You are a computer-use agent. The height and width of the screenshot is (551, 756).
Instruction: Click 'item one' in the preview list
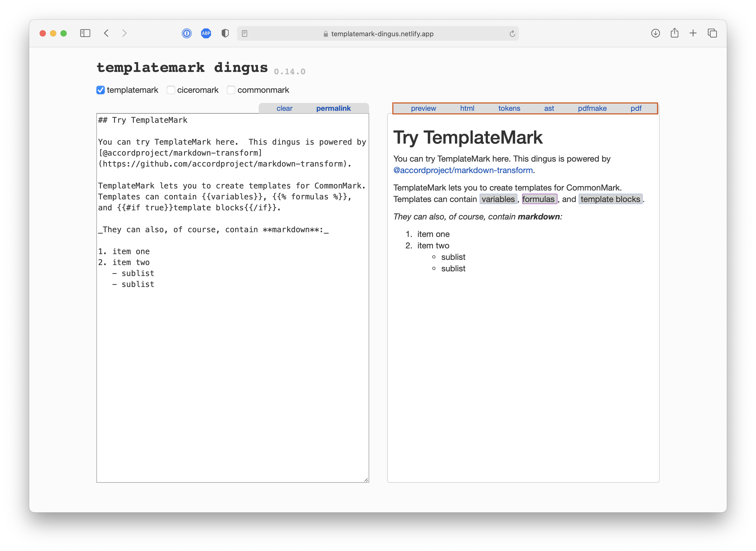pos(433,234)
